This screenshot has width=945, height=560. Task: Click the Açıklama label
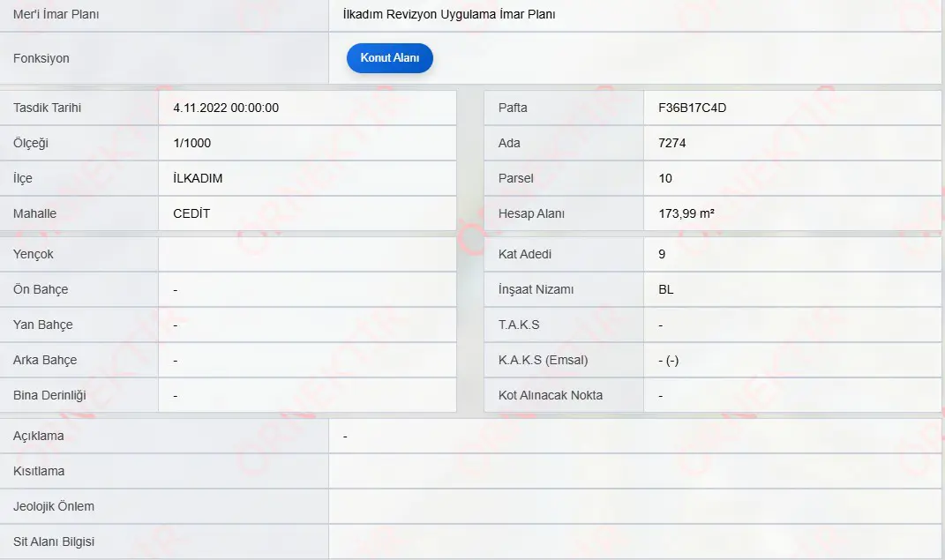point(39,436)
